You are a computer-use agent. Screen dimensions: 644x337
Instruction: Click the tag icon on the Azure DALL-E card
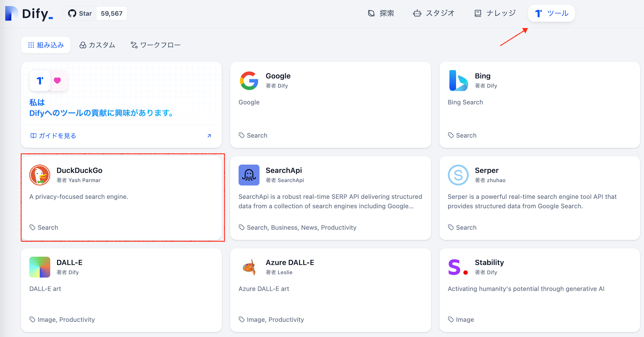(241, 320)
